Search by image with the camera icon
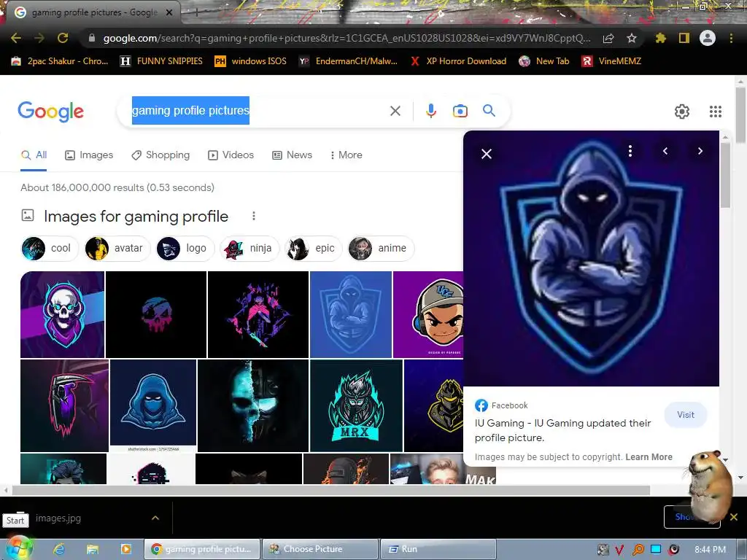The width and height of the screenshot is (747, 560). (460, 111)
